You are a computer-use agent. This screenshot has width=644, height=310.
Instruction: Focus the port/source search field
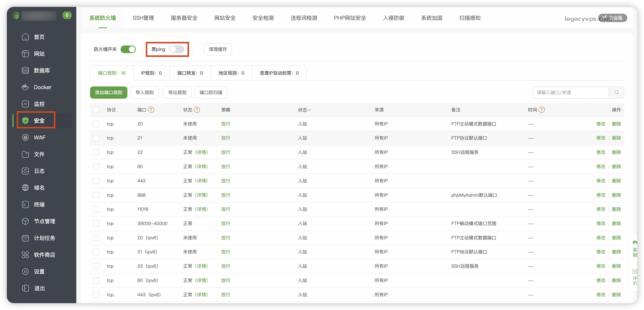click(570, 92)
